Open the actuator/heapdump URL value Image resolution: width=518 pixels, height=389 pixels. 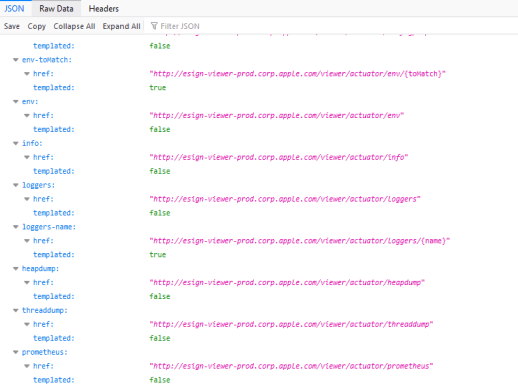(x=287, y=283)
